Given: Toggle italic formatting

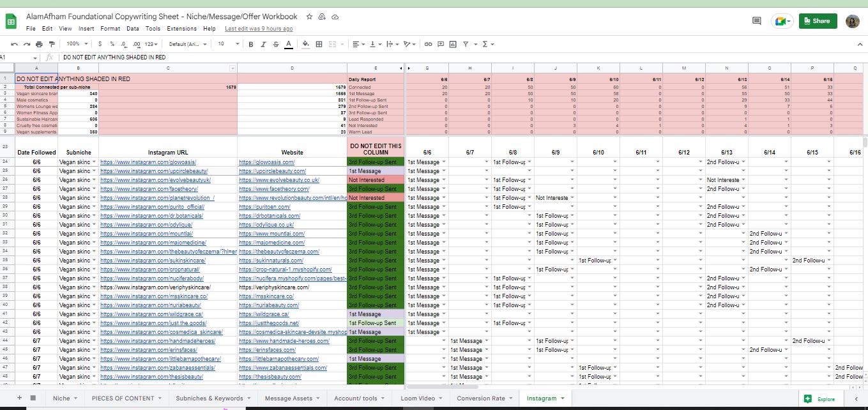Looking at the screenshot, I should coord(264,44).
